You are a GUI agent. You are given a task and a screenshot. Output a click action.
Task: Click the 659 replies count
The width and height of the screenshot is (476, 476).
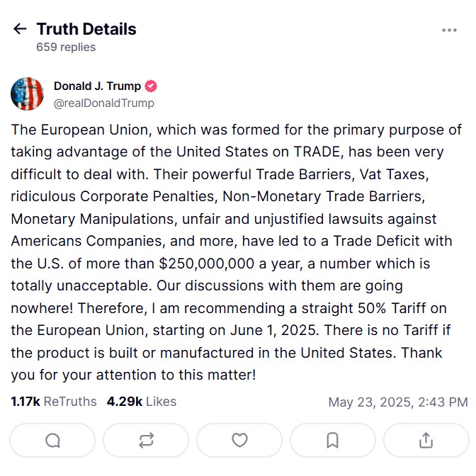(x=66, y=47)
